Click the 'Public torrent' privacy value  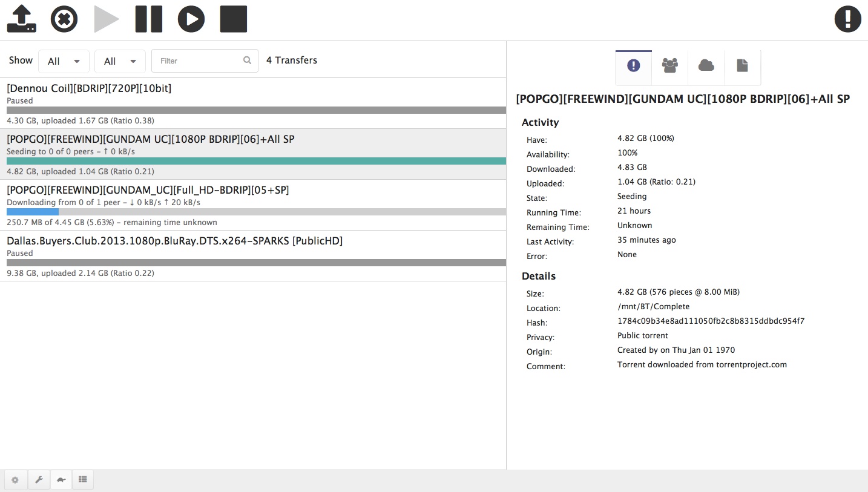click(x=643, y=336)
